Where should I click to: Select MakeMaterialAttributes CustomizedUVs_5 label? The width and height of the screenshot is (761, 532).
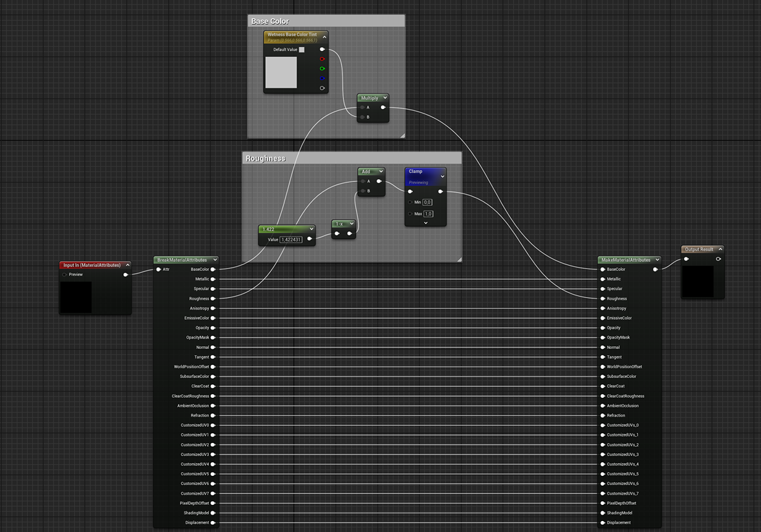tap(623, 474)
